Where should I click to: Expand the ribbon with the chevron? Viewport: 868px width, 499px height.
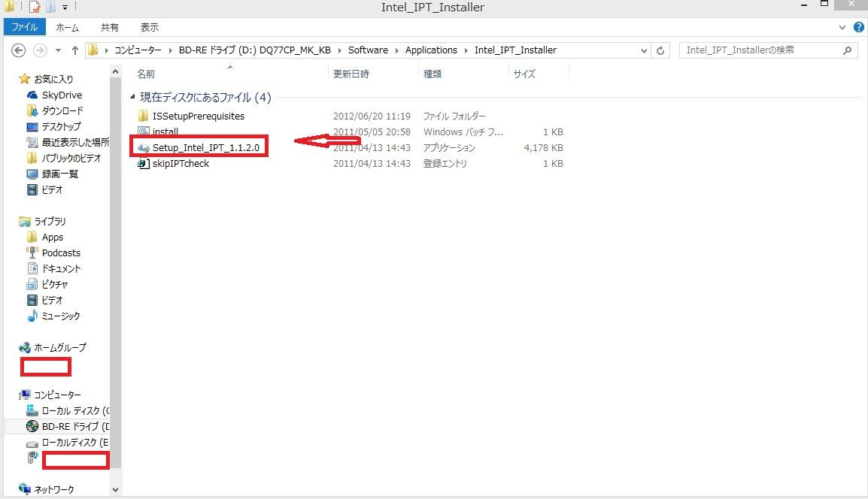click(842, 27)
